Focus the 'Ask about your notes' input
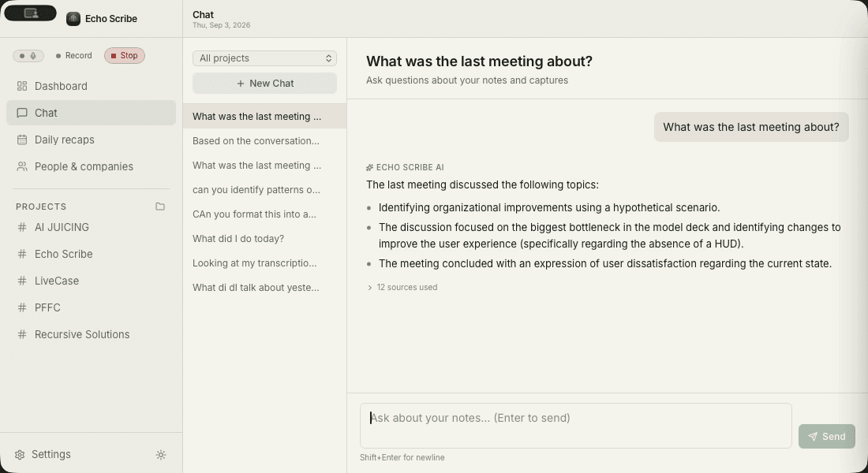868x473 pixels. point(576,426)
